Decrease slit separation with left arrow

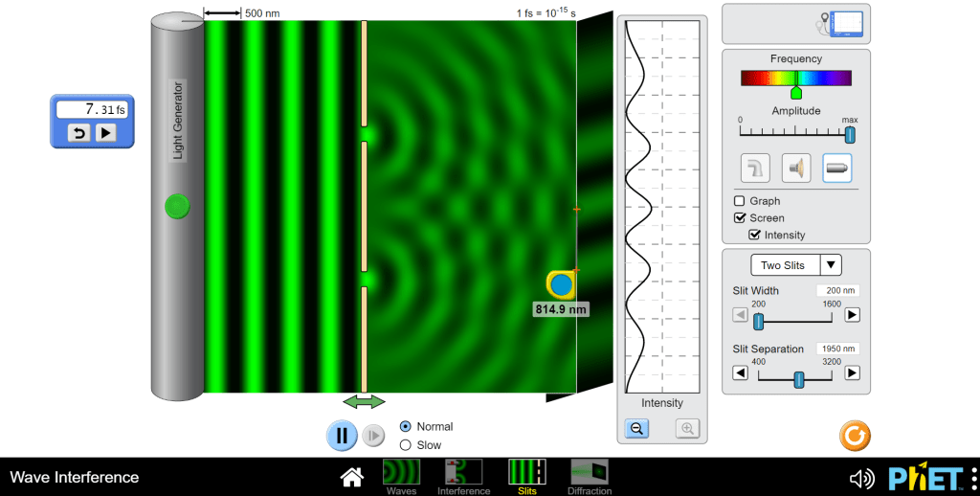click(740, 373)
